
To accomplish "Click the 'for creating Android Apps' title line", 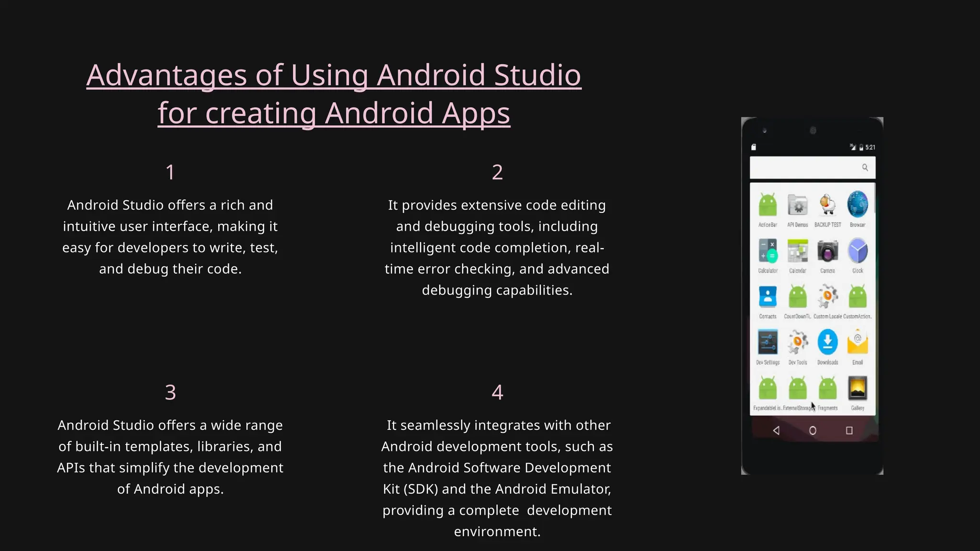I will (x=334, y=113).
